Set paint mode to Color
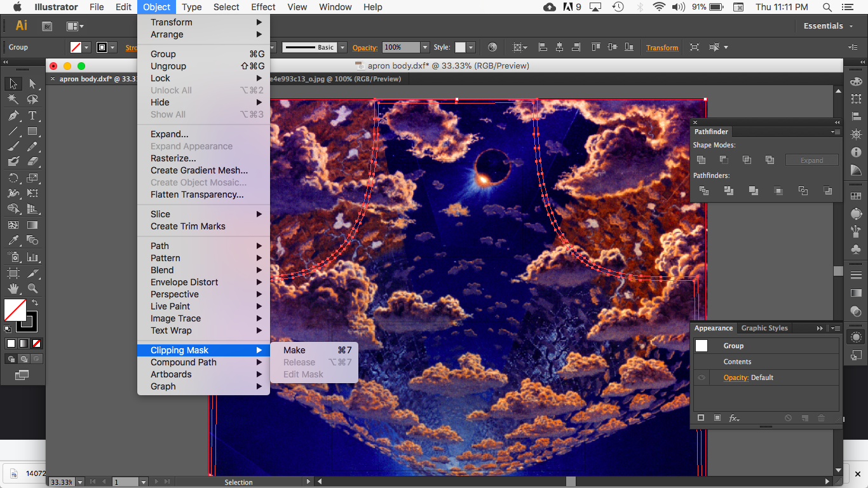868x488 pixels. click(x=11, y=343)
